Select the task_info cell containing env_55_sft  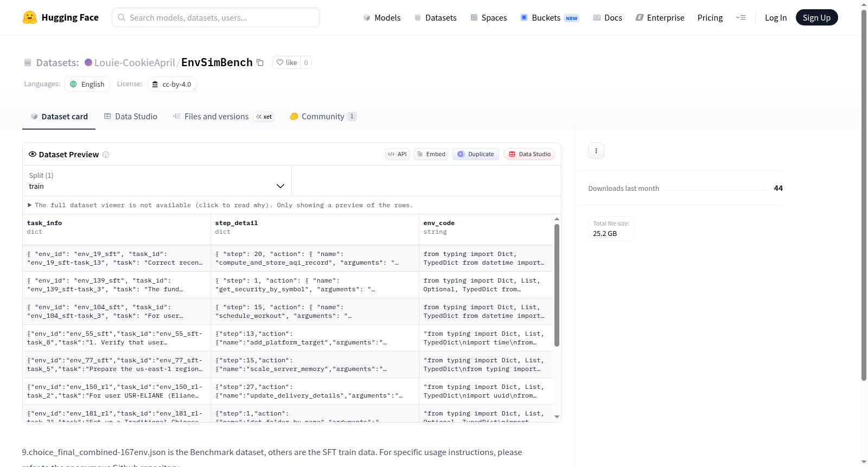(x=117, y=338)
